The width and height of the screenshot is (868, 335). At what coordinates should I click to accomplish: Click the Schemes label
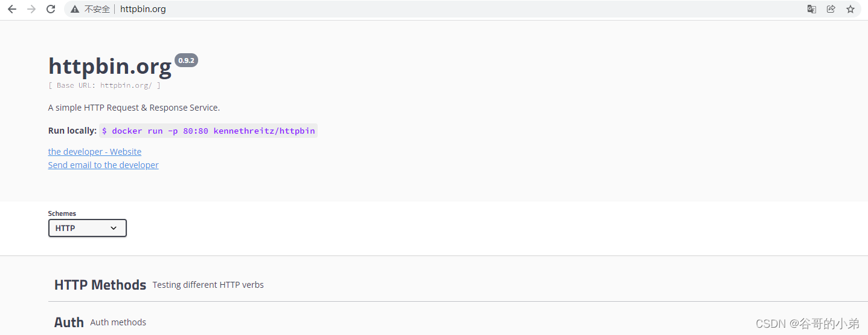62,213
